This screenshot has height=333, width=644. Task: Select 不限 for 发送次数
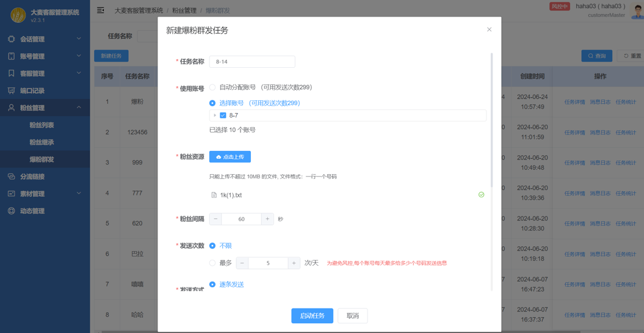(212, 246)
